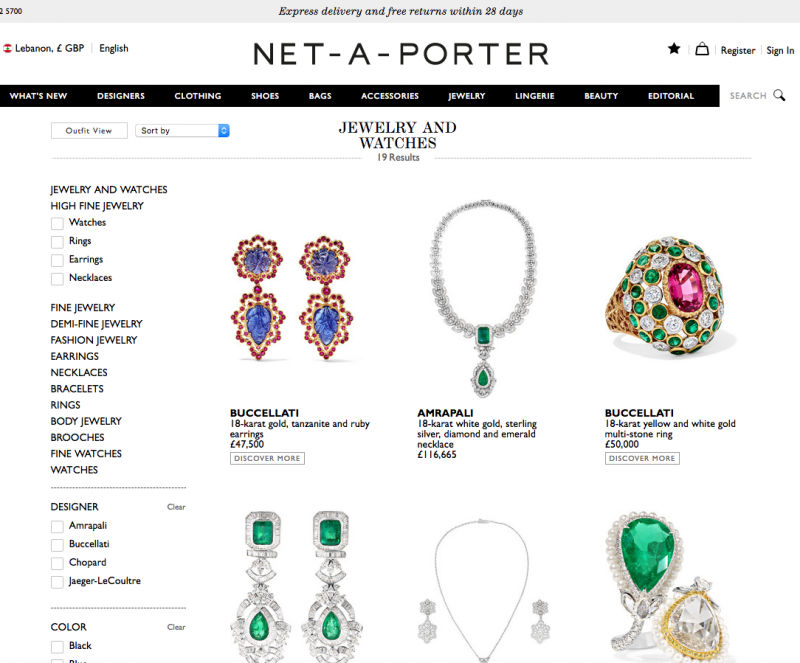Screen dimensions: 800x663
Task: Select the Black color checkbox
Action: coord(57,647)
